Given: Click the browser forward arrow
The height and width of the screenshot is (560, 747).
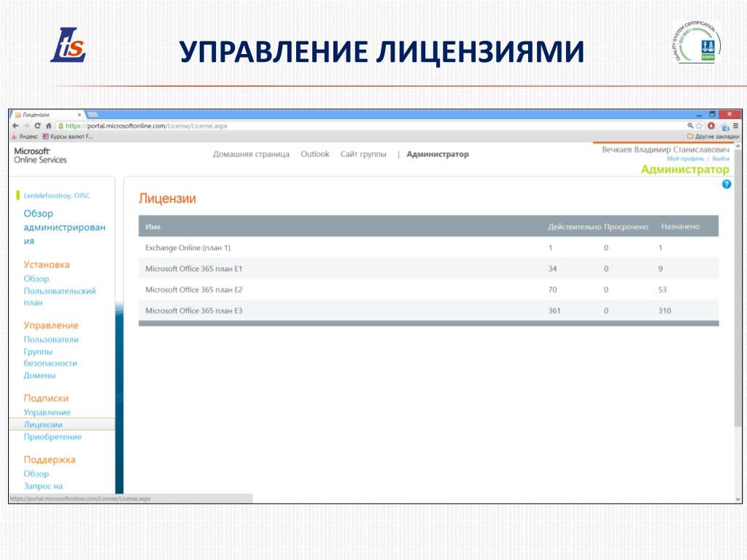Looking at the screenshot, I should (x=27, y=125).
